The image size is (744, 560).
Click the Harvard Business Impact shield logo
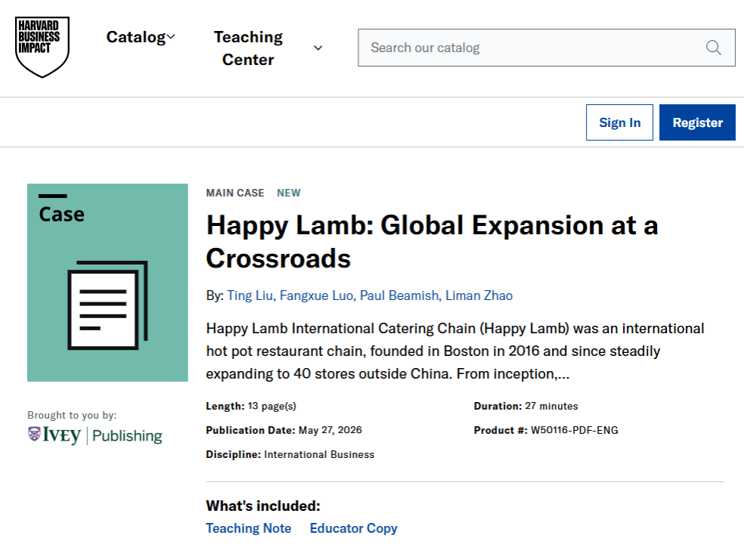[x=42, y=47]
